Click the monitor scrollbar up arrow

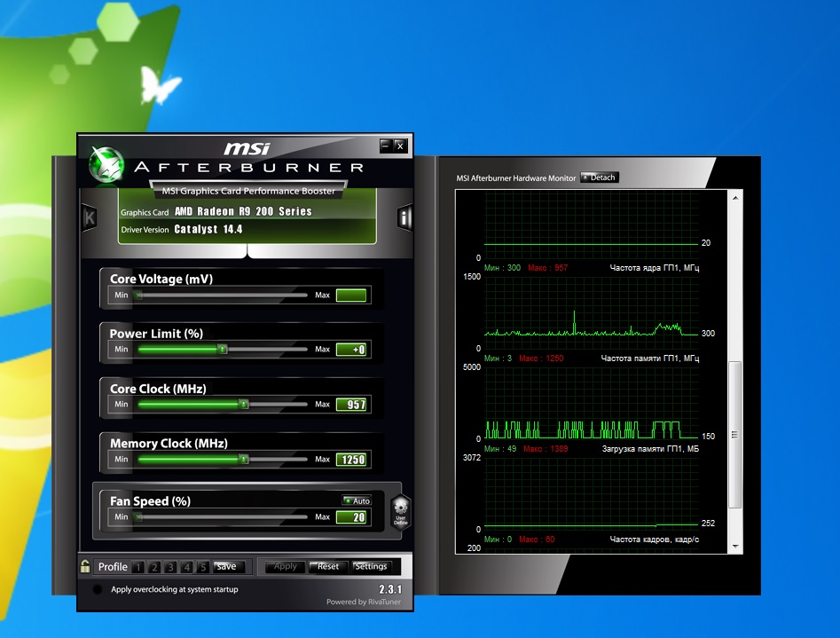735,198
